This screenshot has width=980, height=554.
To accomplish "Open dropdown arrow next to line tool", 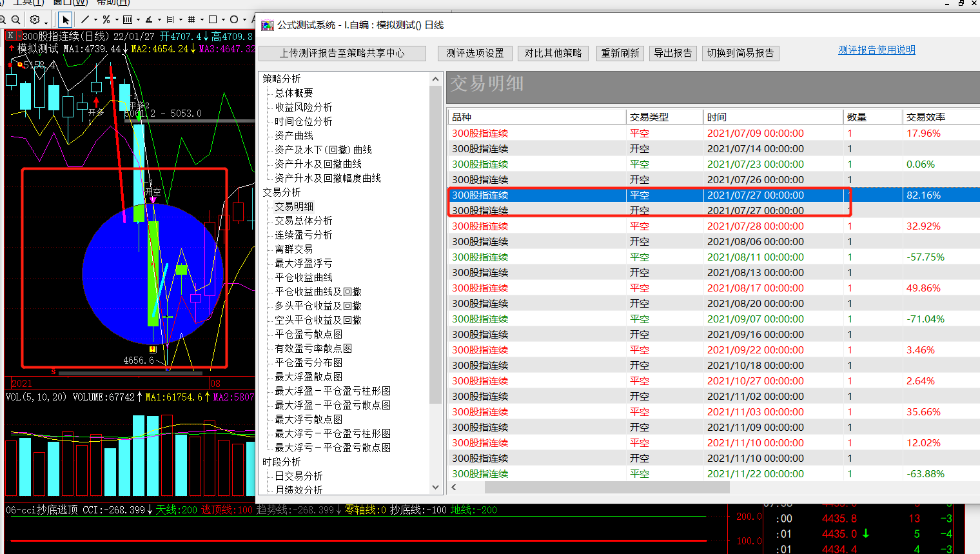I will (x=95, y=20).
